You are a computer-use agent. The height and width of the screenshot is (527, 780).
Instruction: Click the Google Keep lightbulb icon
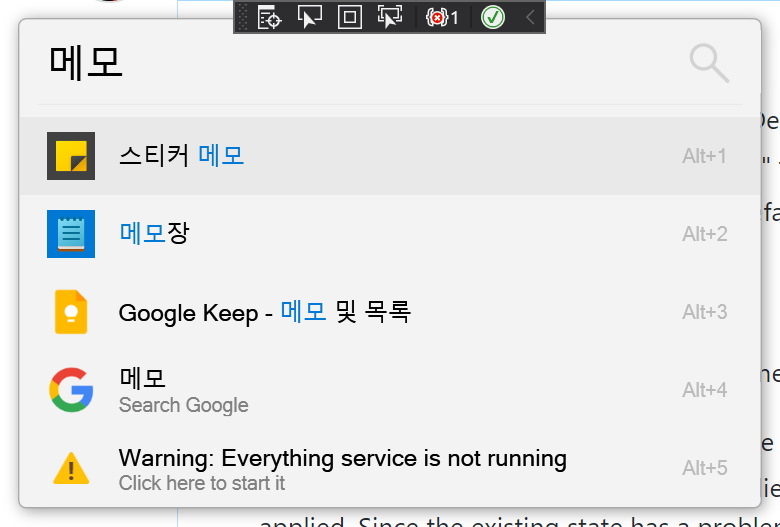[x=71, y=312]
